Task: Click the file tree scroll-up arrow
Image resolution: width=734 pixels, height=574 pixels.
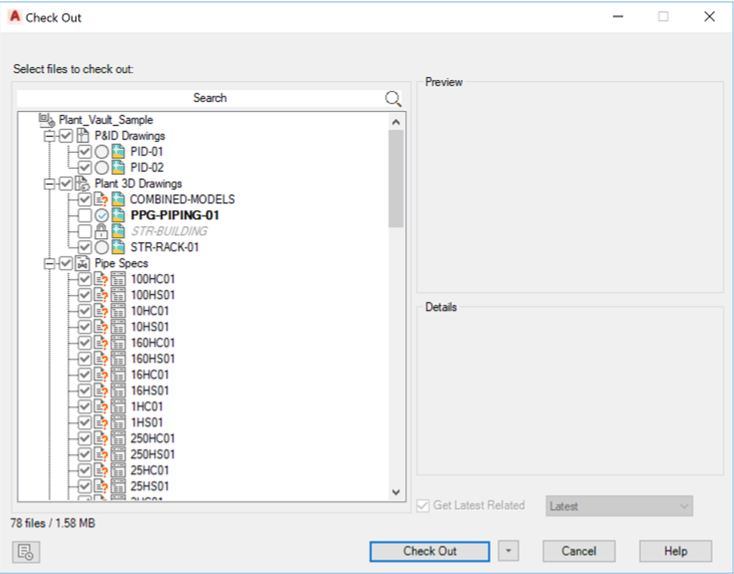Action: coord(396,122)
